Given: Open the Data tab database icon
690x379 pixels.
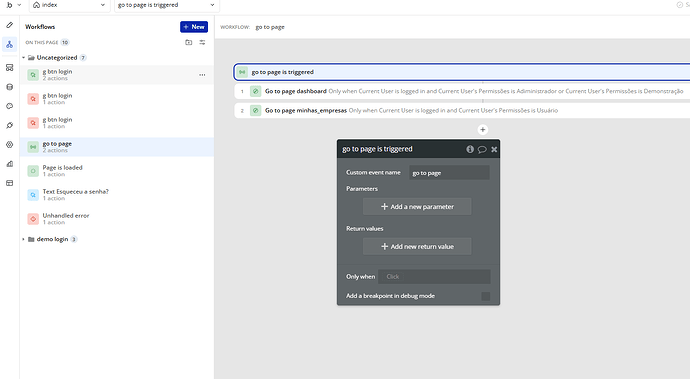Looking at the screenshot, I should 9,87.
